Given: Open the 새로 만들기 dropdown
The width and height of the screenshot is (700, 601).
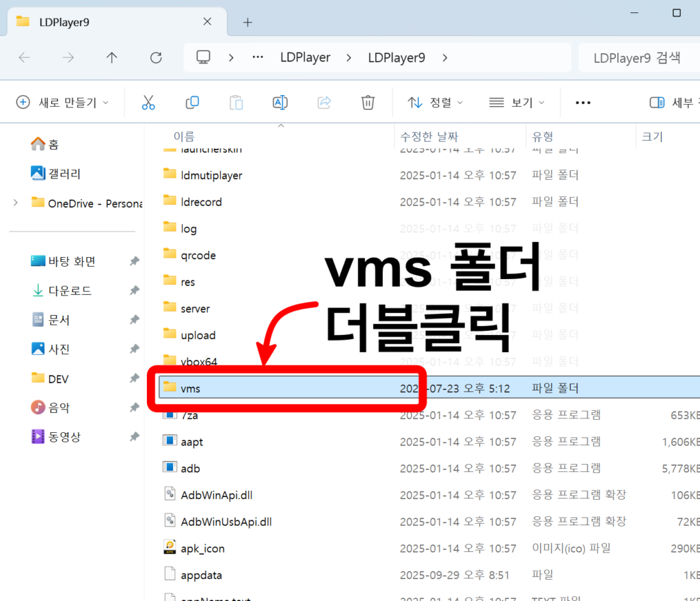Looking at the screenshot, I should [x=62, y=103].
